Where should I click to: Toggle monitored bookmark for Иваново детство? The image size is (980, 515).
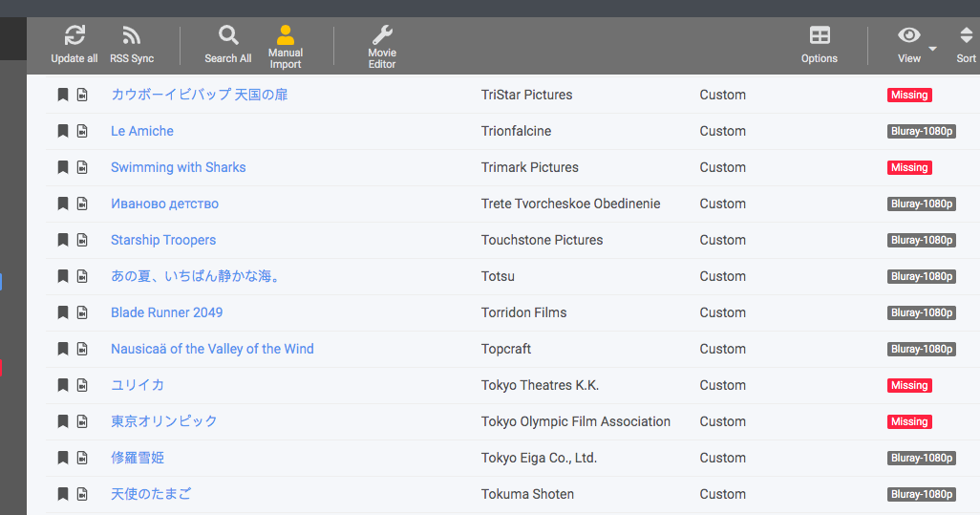pyautogui.click(x=63, y=204)
